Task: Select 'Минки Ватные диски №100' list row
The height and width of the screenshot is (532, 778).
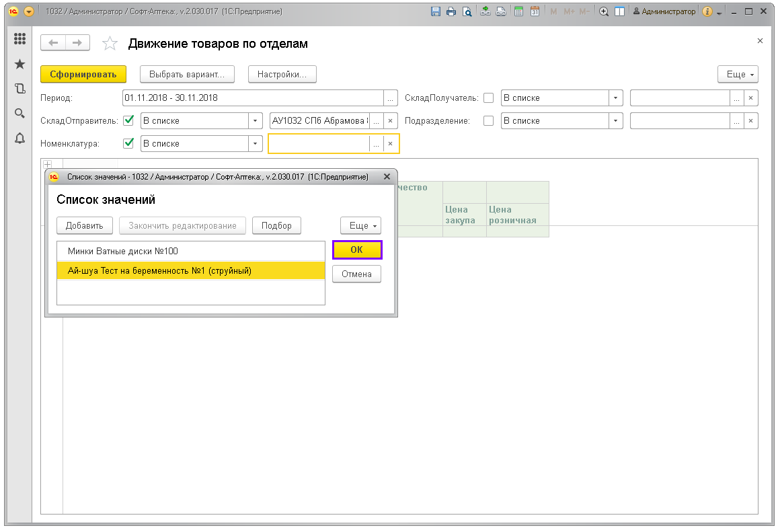Action: pyautogui.click(x=190, y=251)
